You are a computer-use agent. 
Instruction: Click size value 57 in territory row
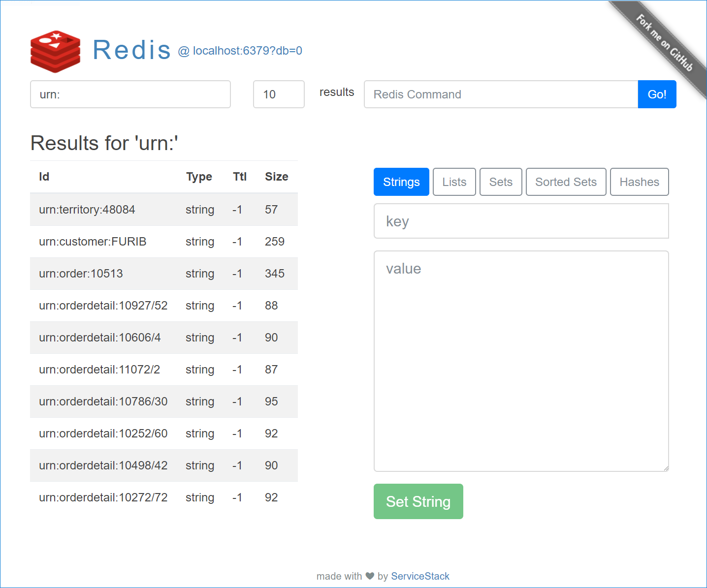tap(271, 210)
